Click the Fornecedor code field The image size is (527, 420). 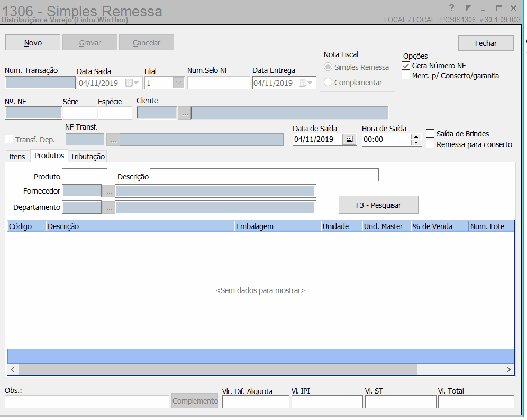[82, 191]
